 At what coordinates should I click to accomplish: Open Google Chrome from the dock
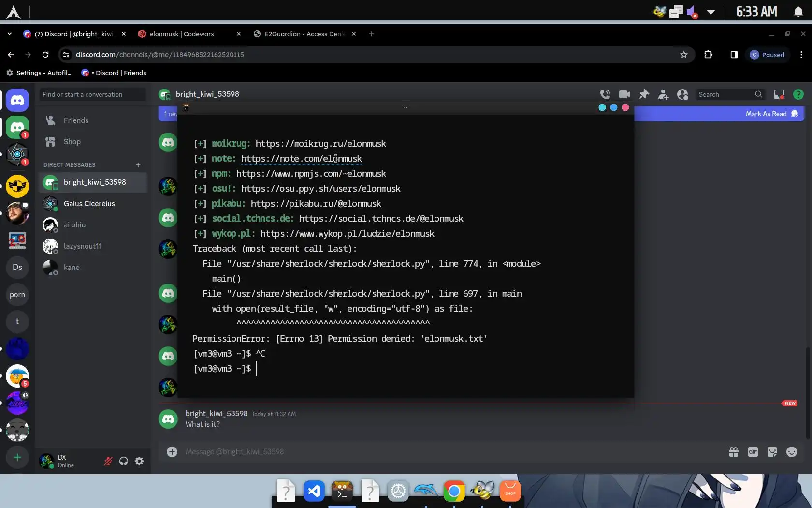tap(454, 492)
